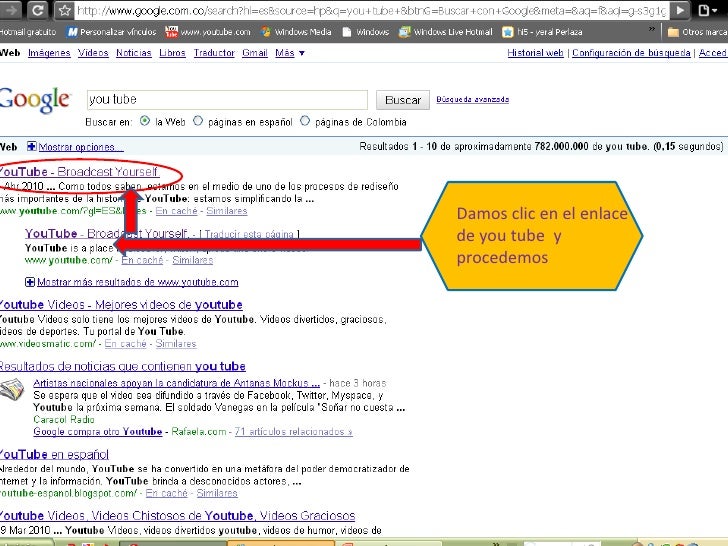Click the Google logo
Viewport: 728px width, 546px height.
click(35, 100)
